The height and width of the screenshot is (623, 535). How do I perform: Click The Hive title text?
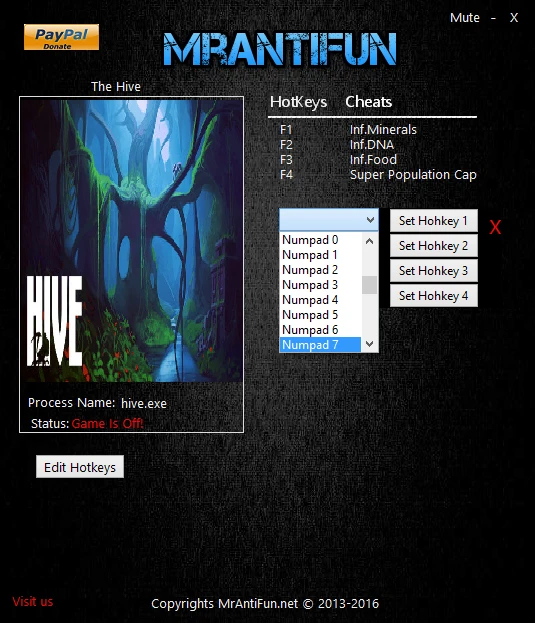116,86
